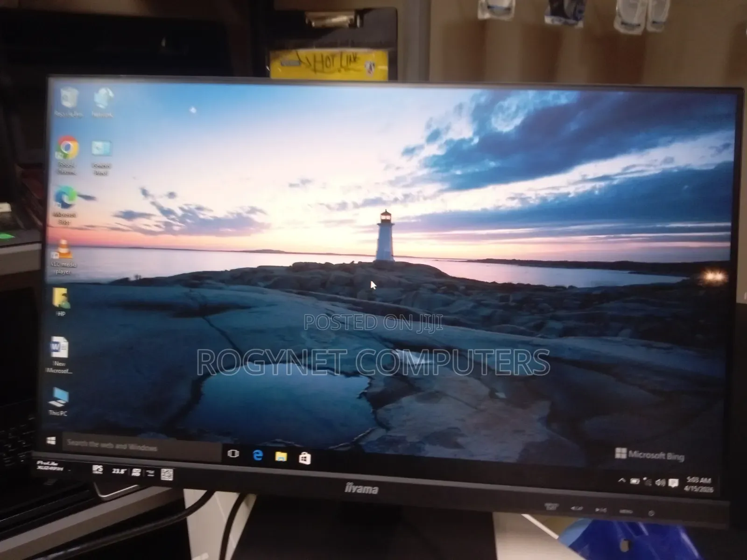Click the taskbar clock and date
Screen dimensions: 747x560
[699, 484]
